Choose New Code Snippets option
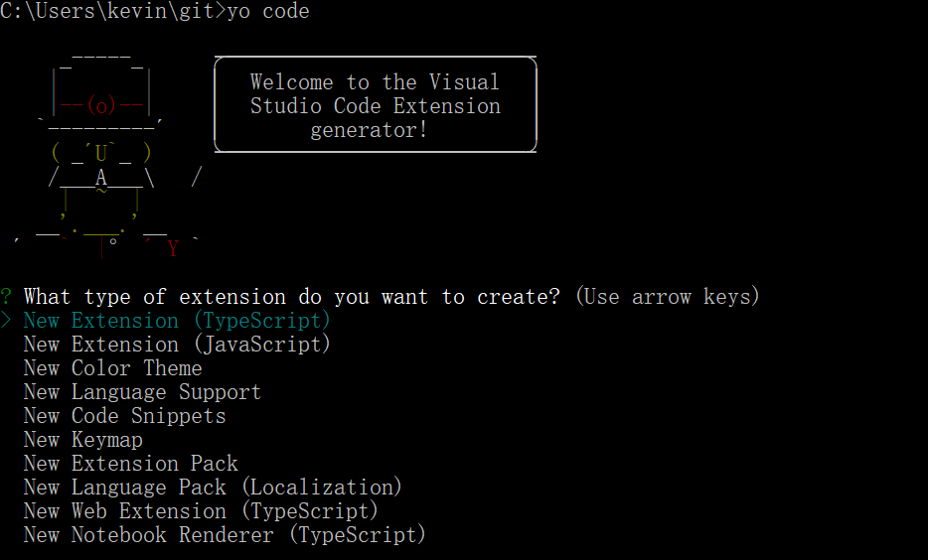This screenshot has width=928, height=560. tap(124, 416)
